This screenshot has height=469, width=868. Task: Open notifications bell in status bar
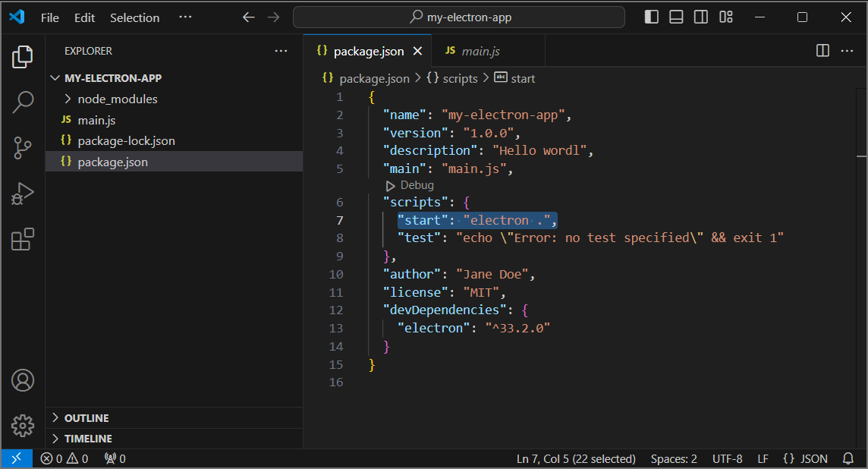848,458
